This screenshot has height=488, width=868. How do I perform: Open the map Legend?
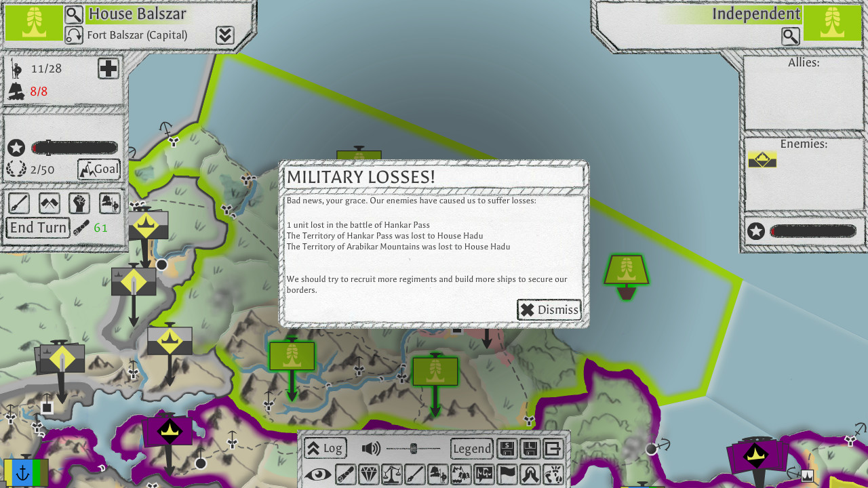pos(471,449)
